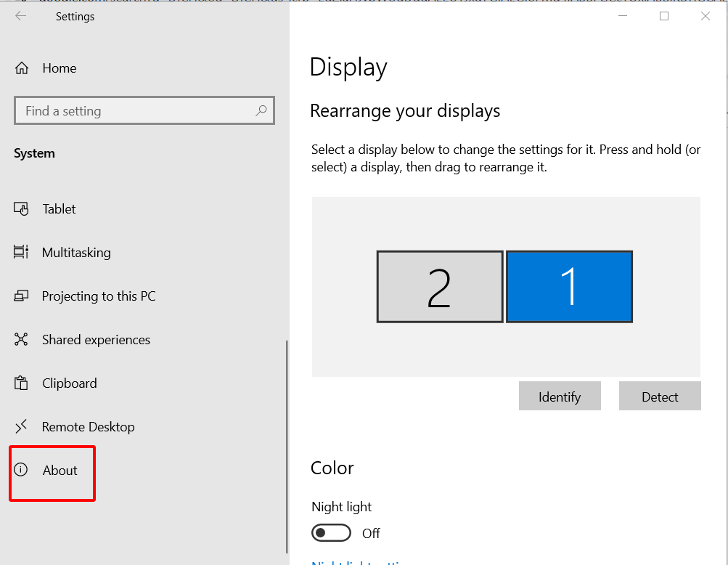Minimize the Settings window

pyautogui.click(x=622, y=16)
